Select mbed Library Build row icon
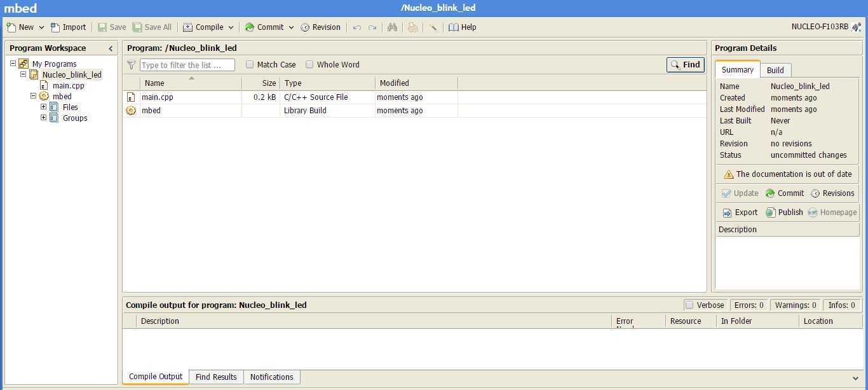This screenshot has width=868, height=390. click(x=131, y=110)
